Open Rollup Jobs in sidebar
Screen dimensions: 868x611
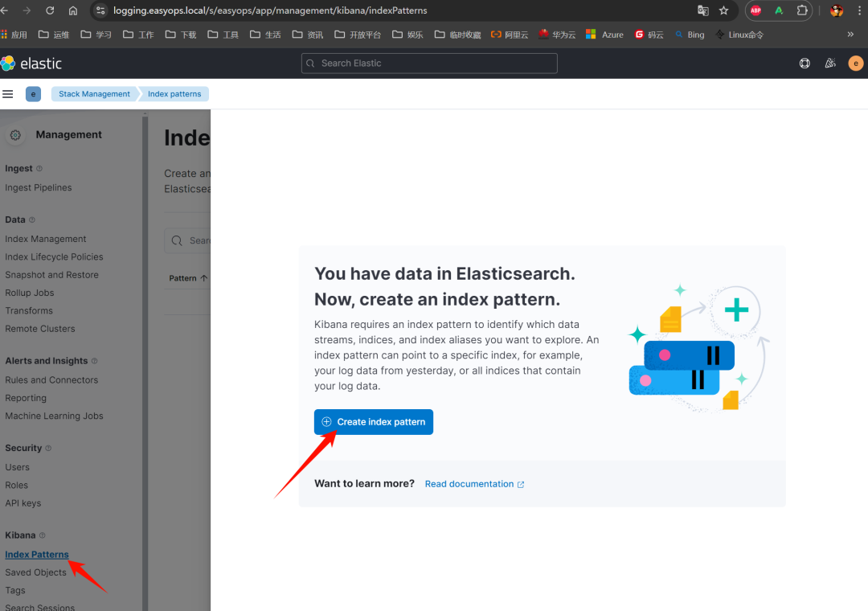pyautogui.click(x=30, y=293)
